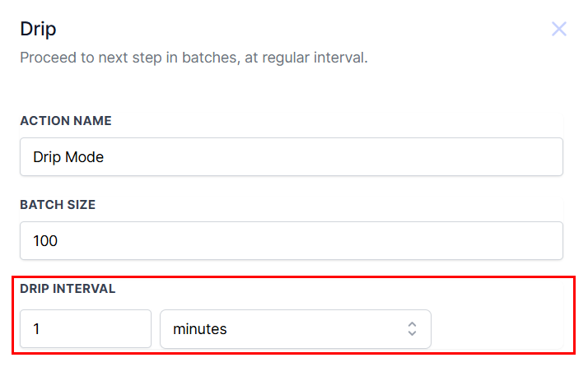This screenshot has height=367, width=588.
Task: Close the Drip panel with the X icon
Action: 559,30
